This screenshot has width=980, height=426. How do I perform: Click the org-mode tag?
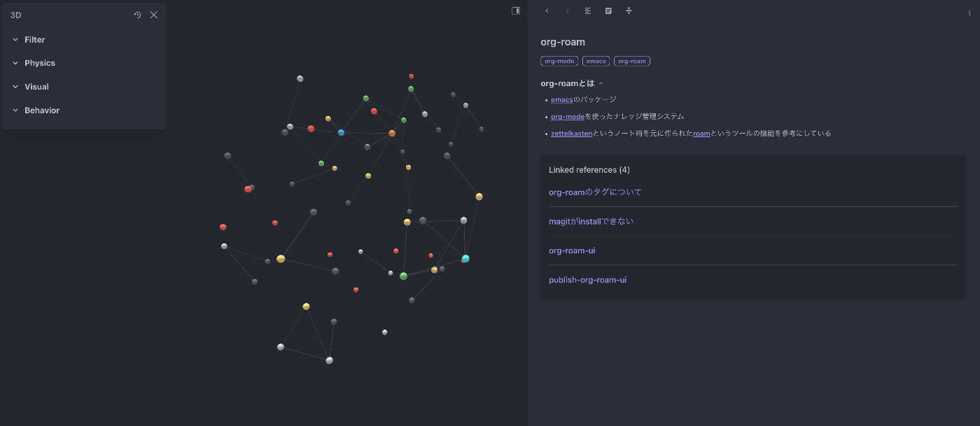(x=559, y=61)
